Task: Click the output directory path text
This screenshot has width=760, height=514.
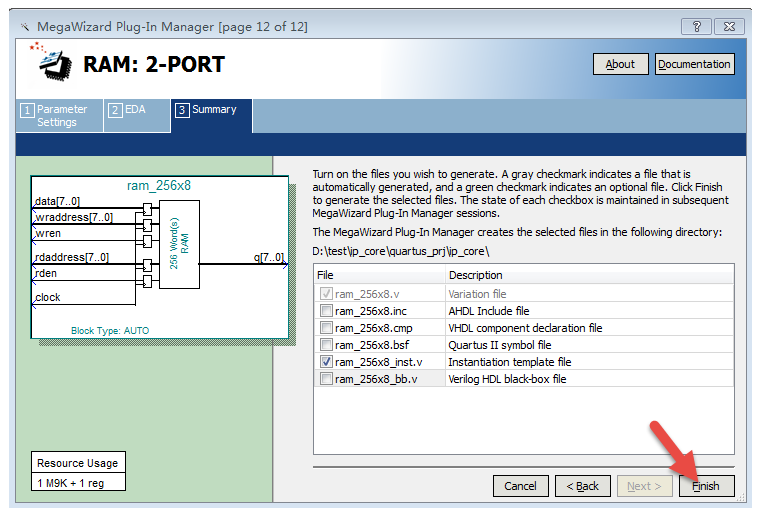Action: click(401, 251)
